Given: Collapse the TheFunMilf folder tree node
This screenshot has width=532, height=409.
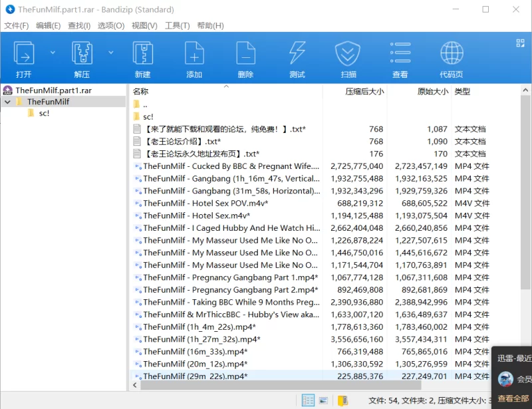Looking at the screenshot, I should point(7,102).
